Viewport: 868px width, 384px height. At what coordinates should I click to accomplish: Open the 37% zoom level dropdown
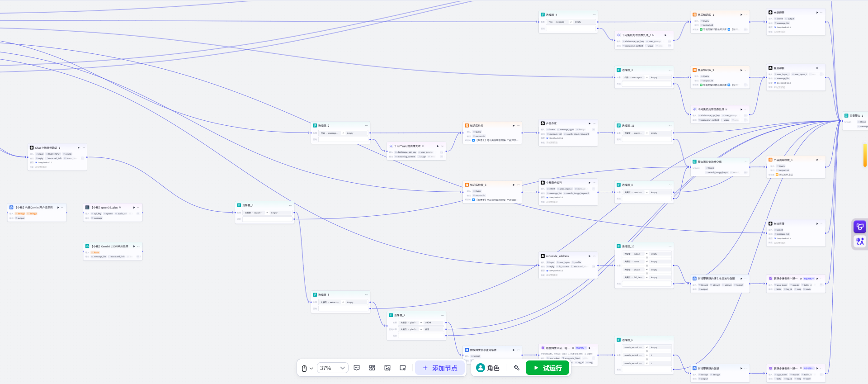[333, 368]
